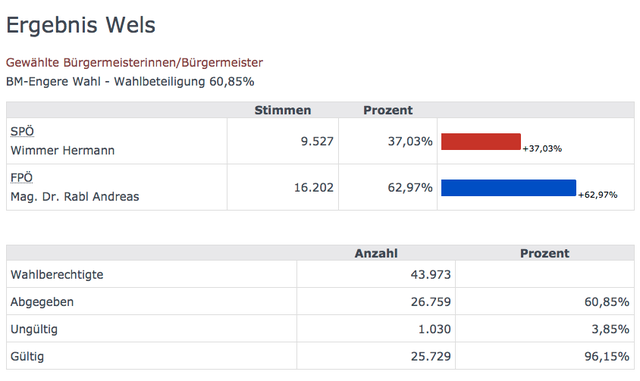Screen dimensions: 640x381
Task: Click the 9.527 votes cell
Action: (283, 141)
